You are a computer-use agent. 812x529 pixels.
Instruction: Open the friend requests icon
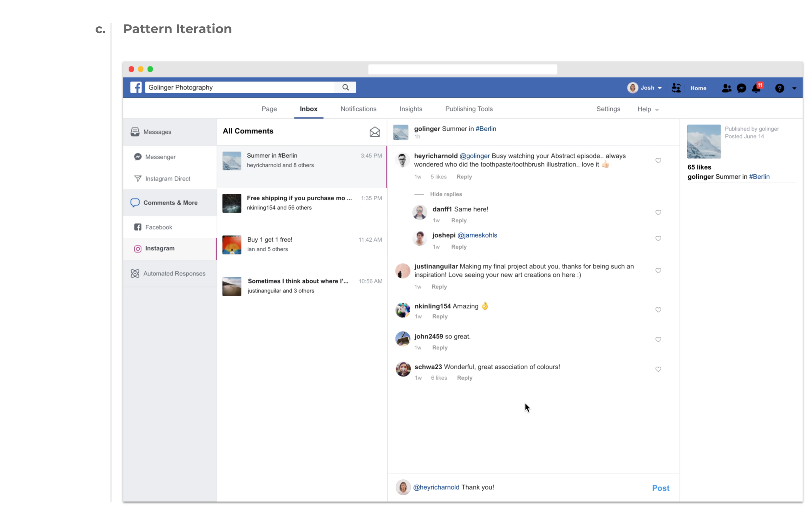click(726, 88)
